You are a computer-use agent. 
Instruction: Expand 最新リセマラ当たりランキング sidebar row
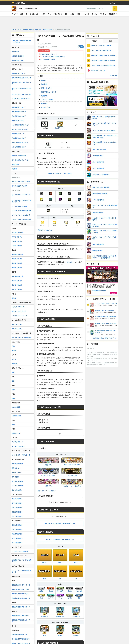(x=23, y=78)
